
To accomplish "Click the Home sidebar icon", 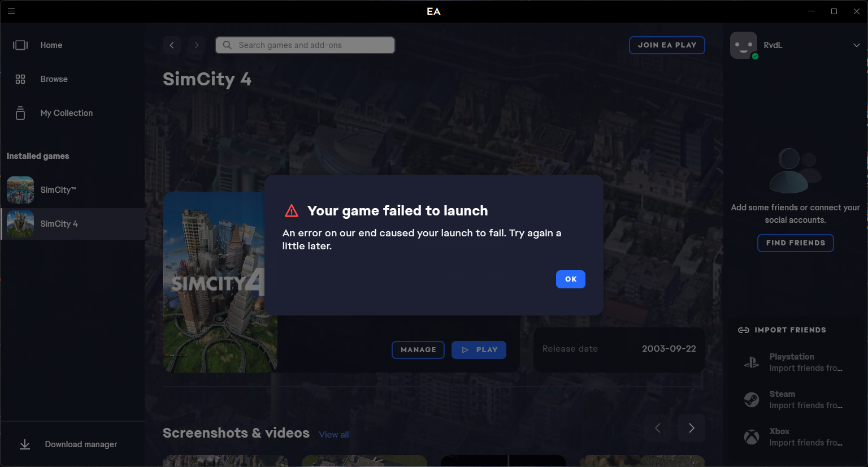I will pyautogui.click(x=20, y=45).
